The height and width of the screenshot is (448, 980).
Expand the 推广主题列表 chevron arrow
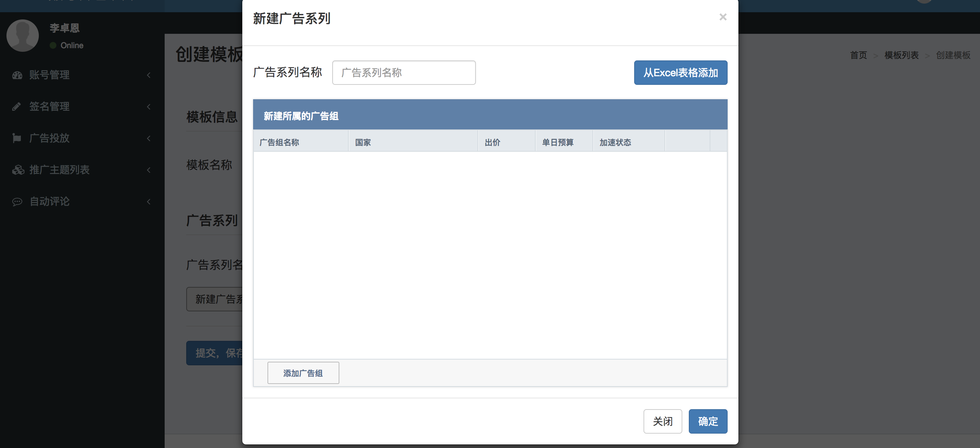point(149,170)
